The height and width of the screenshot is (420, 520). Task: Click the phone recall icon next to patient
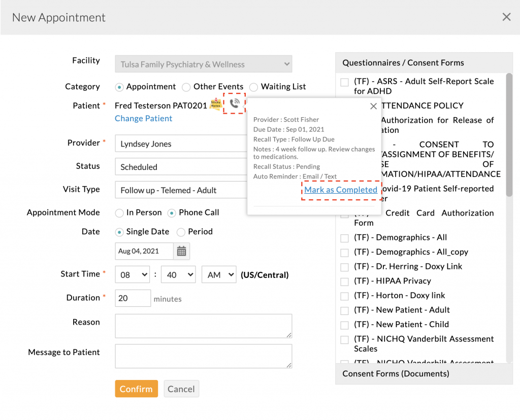pos(234,103)
